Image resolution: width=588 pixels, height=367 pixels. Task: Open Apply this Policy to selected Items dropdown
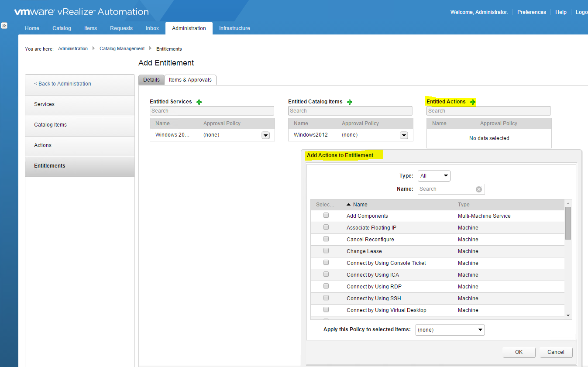450,330
